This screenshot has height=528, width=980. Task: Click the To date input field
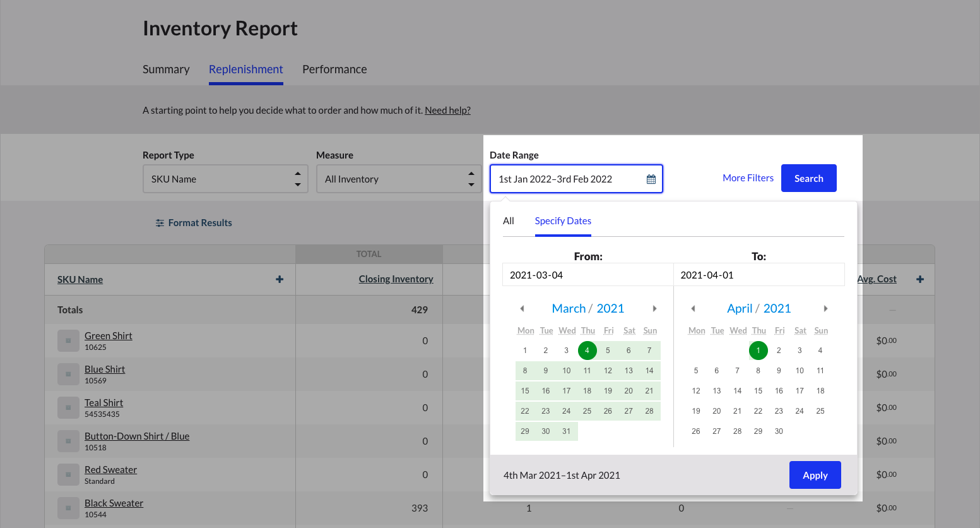pyautogui.click(x=759, y=275)
